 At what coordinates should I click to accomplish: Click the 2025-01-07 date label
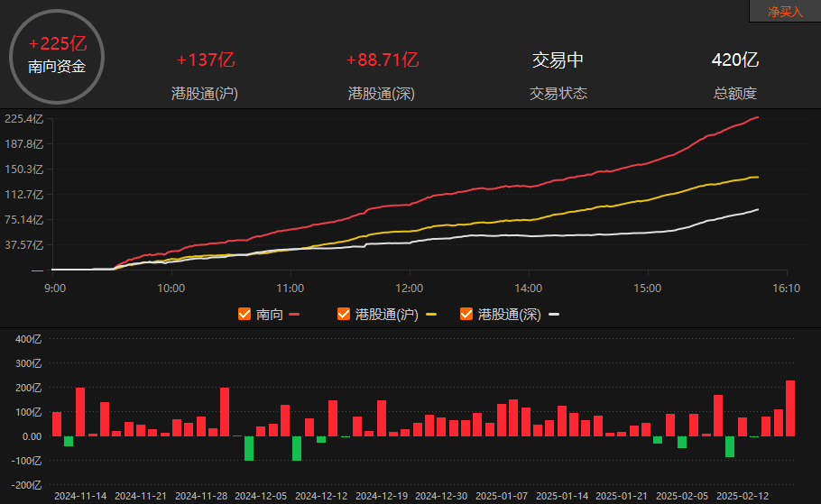(x=502, y=496)
